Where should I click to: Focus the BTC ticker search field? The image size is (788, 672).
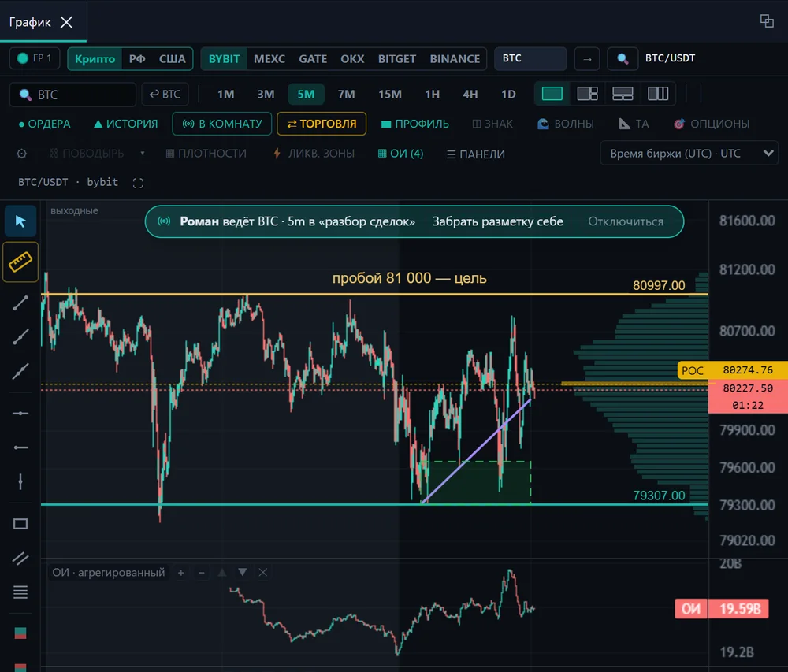click(x=72, y=95)
